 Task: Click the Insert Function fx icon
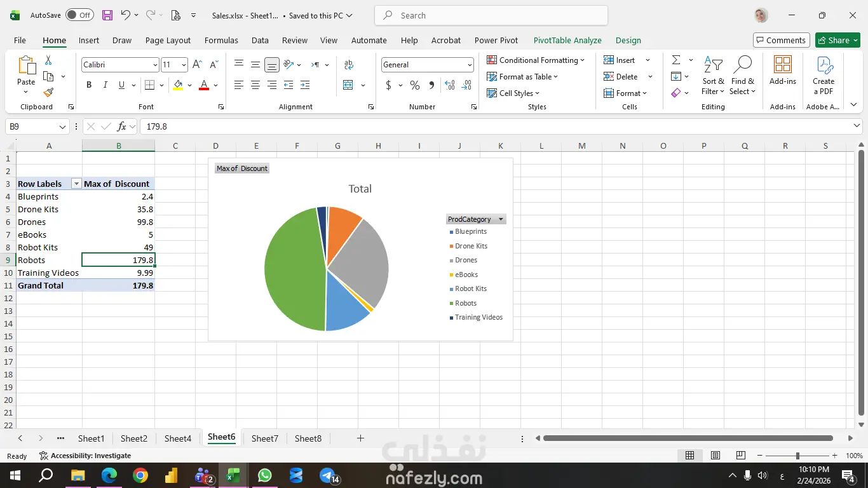122,126
